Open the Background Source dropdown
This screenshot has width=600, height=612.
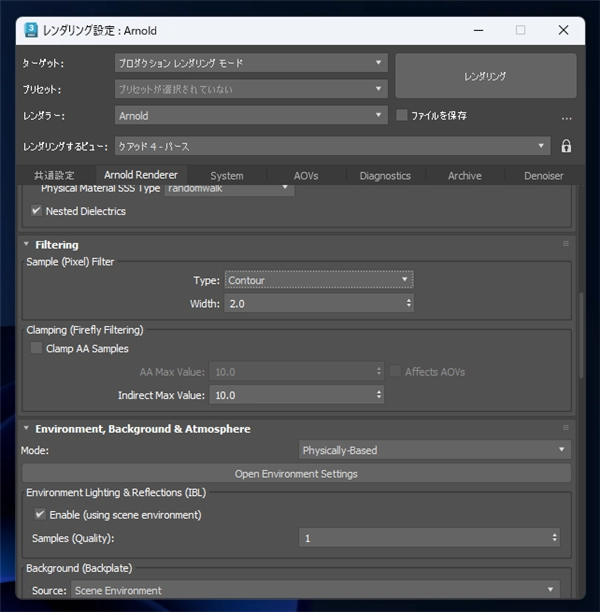(x=315, y=590)
